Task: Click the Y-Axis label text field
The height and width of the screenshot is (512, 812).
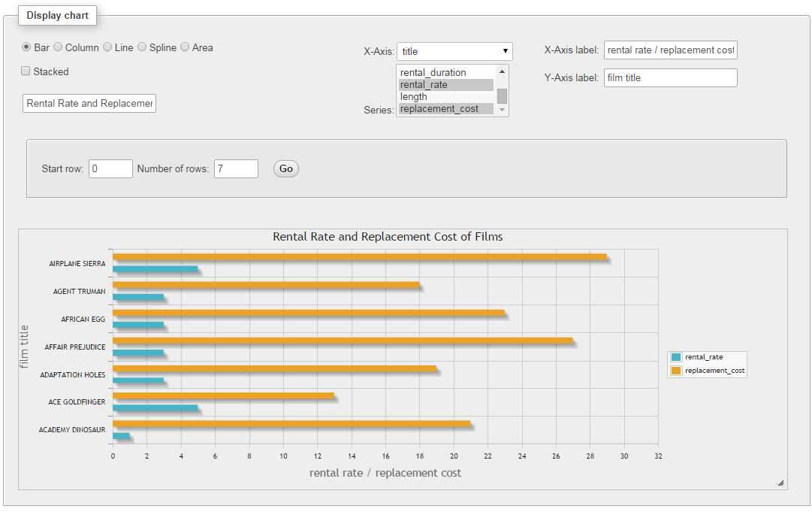Action: point(670,77)
